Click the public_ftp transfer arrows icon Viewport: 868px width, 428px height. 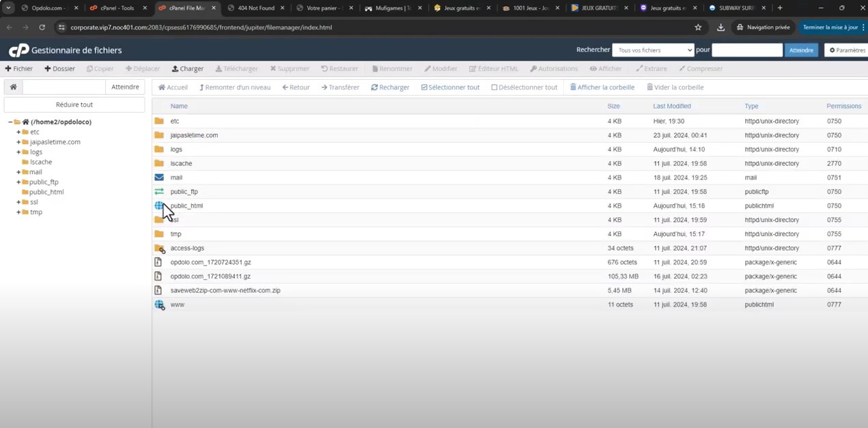159,192
